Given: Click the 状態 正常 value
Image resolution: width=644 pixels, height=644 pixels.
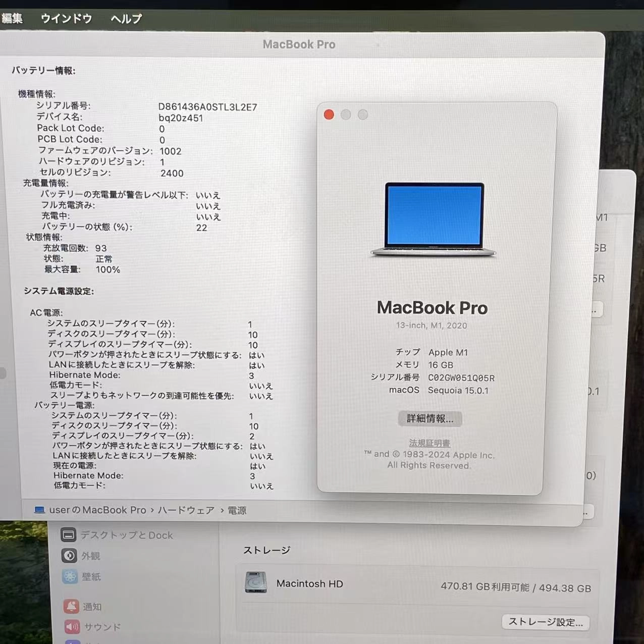Looking at the screenshot, I should click(104, 259).
